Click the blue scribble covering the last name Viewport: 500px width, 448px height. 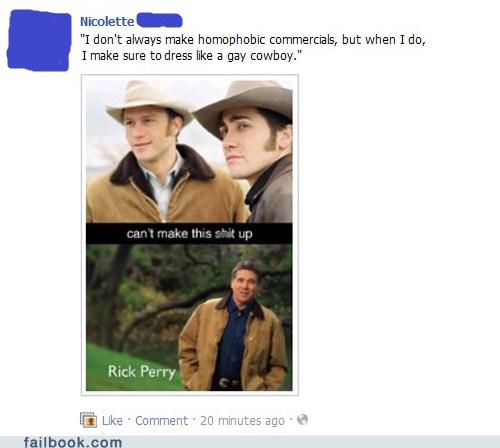click(160, 20)
